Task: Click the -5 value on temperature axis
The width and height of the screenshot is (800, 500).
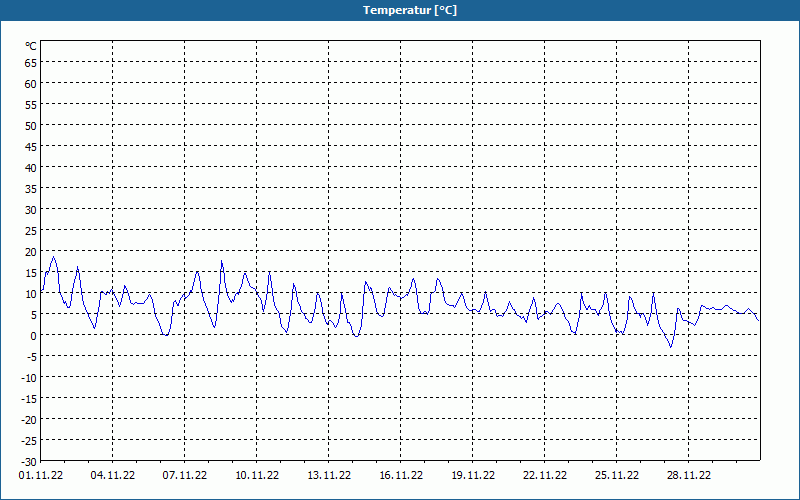Action: click(30, 357)
